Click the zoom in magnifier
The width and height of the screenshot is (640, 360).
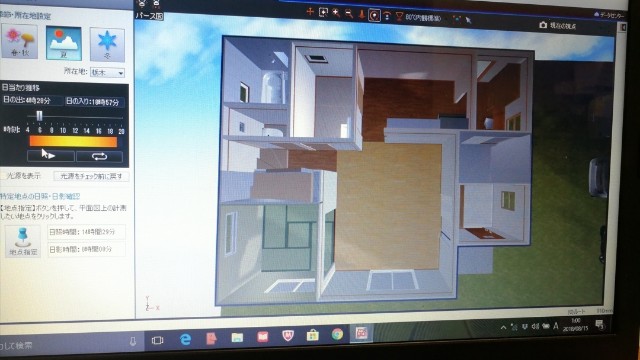coord(336,13)
